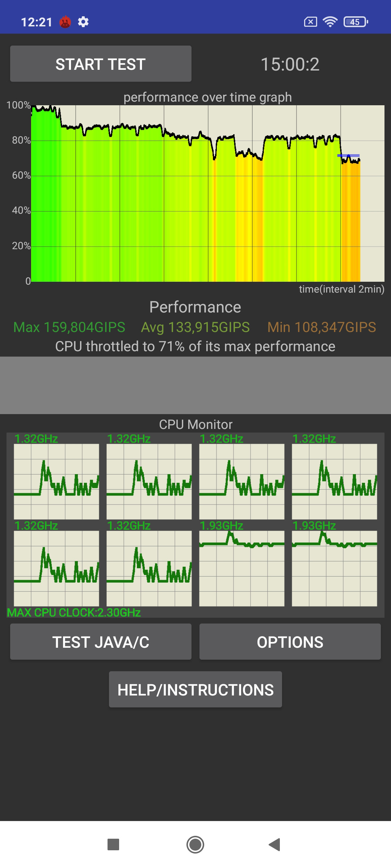
Task: Tap the performance over time graph
Action: (x=208, y=193)
